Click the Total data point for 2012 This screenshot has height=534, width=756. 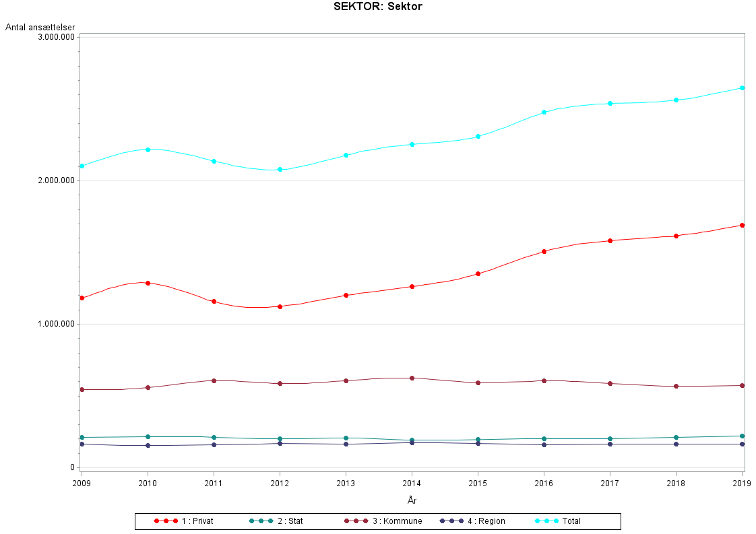(x=280, y=170)
